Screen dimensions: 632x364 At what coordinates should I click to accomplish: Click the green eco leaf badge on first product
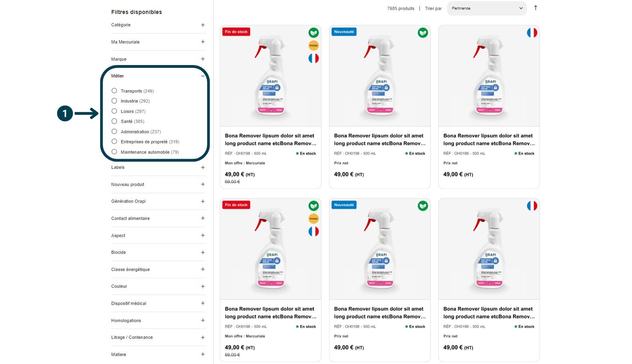(314, 33)
